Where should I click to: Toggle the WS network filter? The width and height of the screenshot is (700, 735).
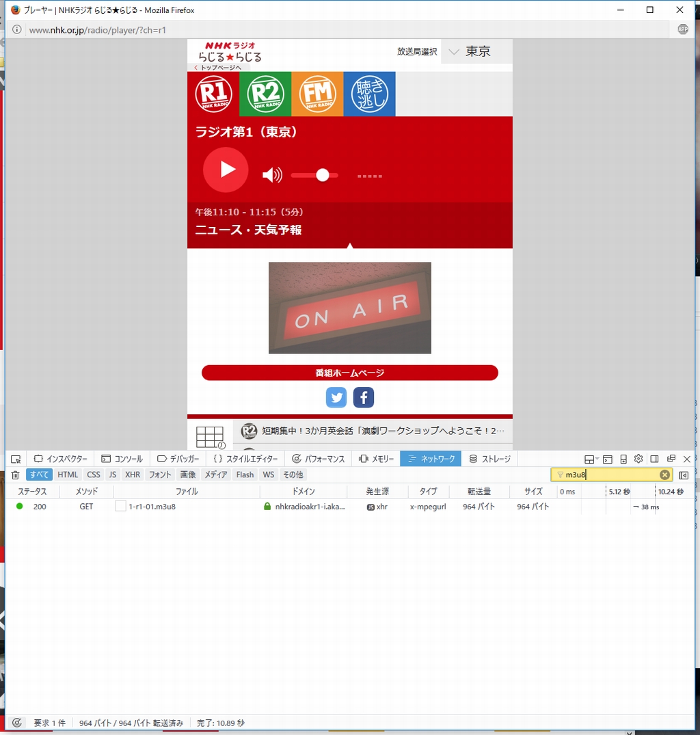[x=269, y=475]
